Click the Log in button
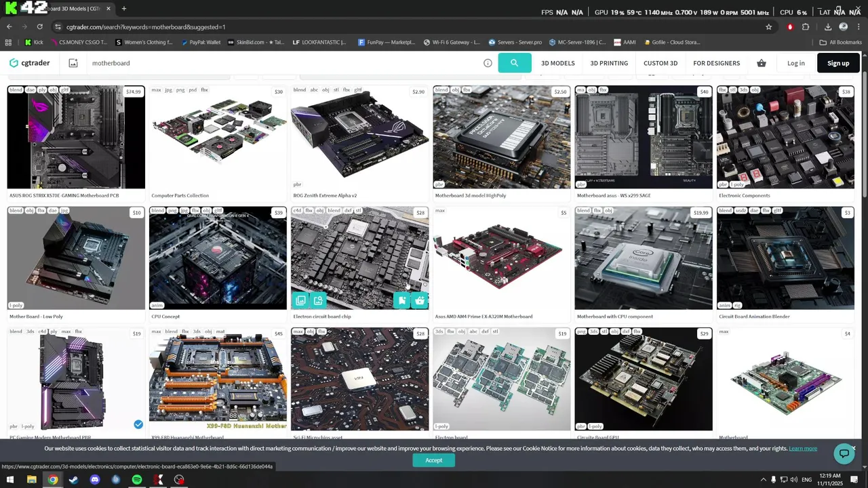Viewport: 868px width, 488px height. click(x=796, y=63)
